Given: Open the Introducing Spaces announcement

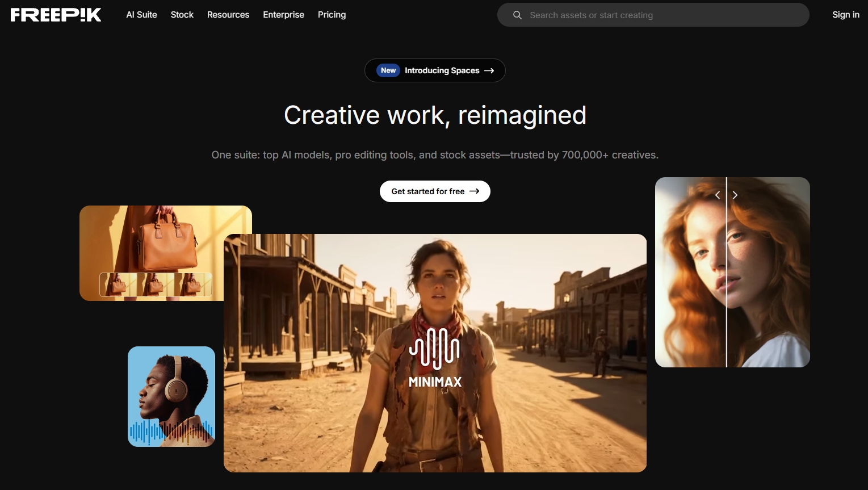Looking at the screenshot, I should point(442,70).
